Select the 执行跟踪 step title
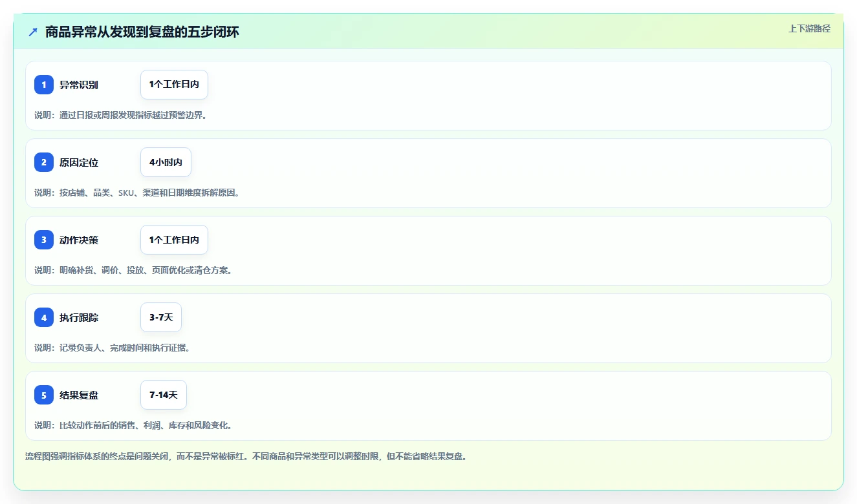Image resolution: width=857 pixels, height=504 pixels. tap(79, 317)
